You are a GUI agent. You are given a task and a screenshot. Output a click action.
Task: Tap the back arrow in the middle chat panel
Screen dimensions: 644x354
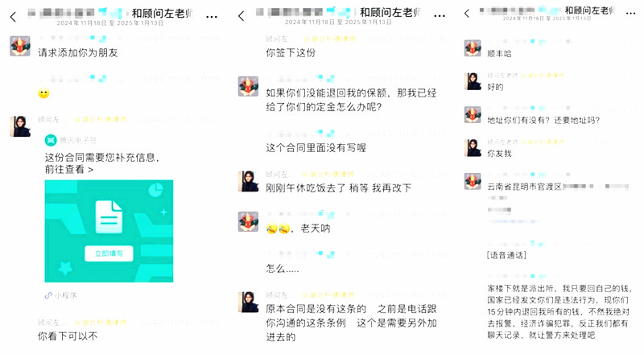pos(241,16)
